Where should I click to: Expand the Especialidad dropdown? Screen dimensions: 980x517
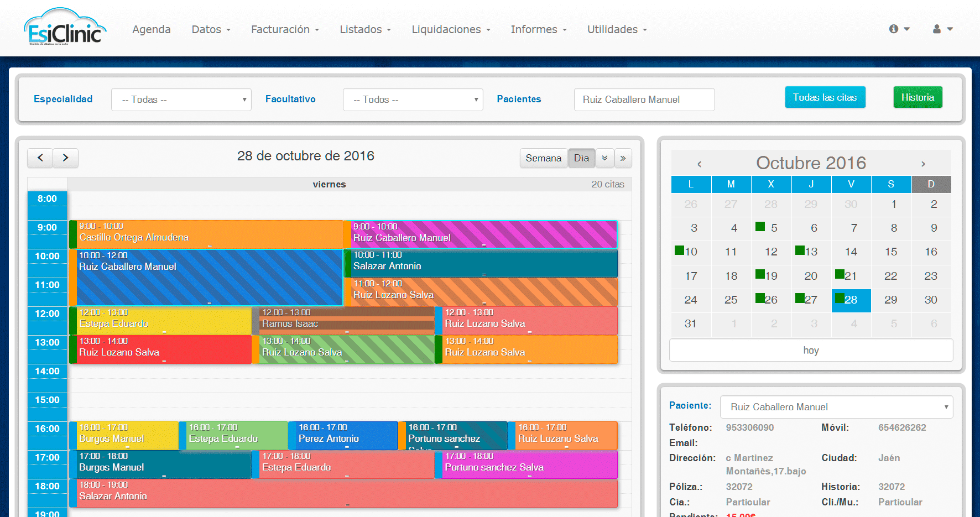coord(181,100)
